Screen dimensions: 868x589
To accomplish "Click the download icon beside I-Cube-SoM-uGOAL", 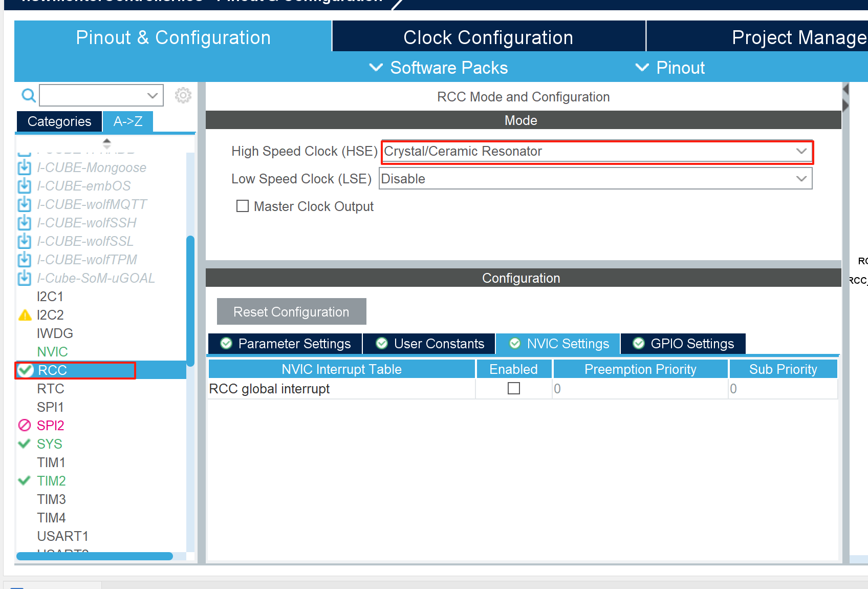I will [24, 278].
